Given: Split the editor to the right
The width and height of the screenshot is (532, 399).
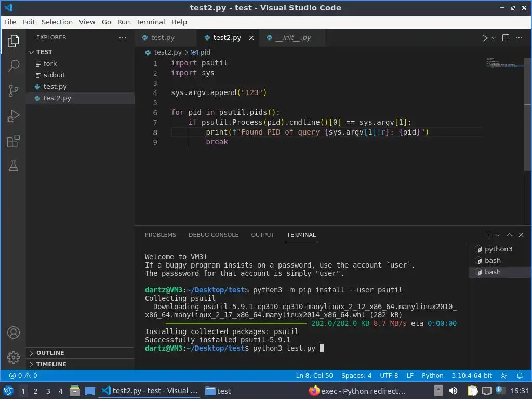Looking at the screenshot, I should pyautogui.click(x=506, y=37).
